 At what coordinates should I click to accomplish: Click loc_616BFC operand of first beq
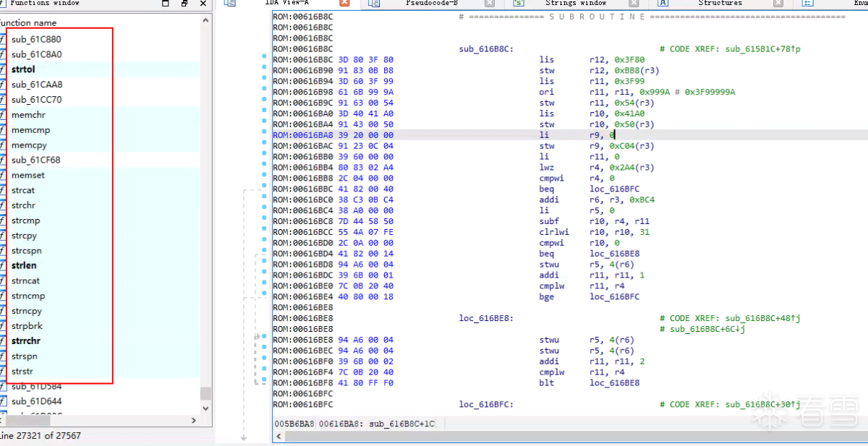point(614,189)
